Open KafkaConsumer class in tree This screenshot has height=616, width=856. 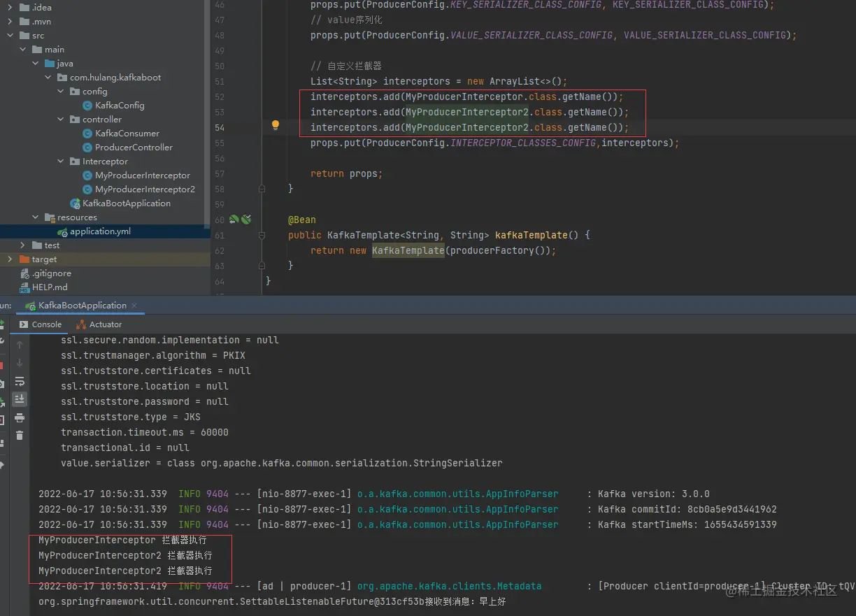pos(127,134)
